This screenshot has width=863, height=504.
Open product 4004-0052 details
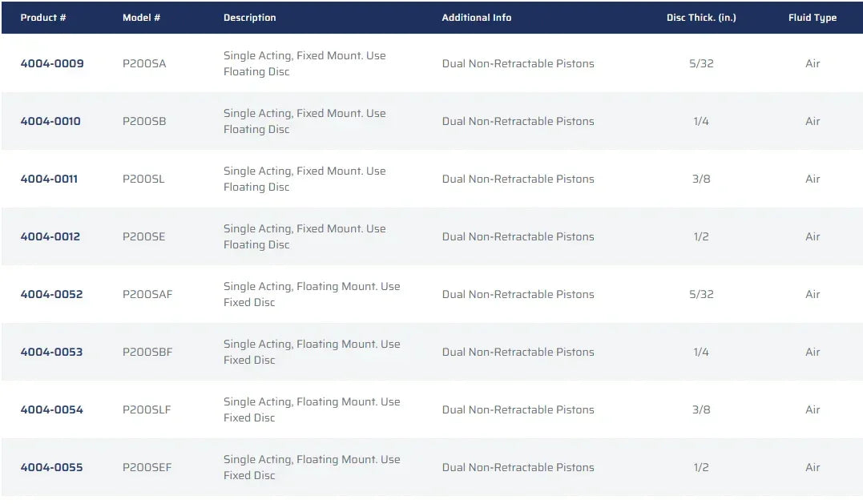51,295
